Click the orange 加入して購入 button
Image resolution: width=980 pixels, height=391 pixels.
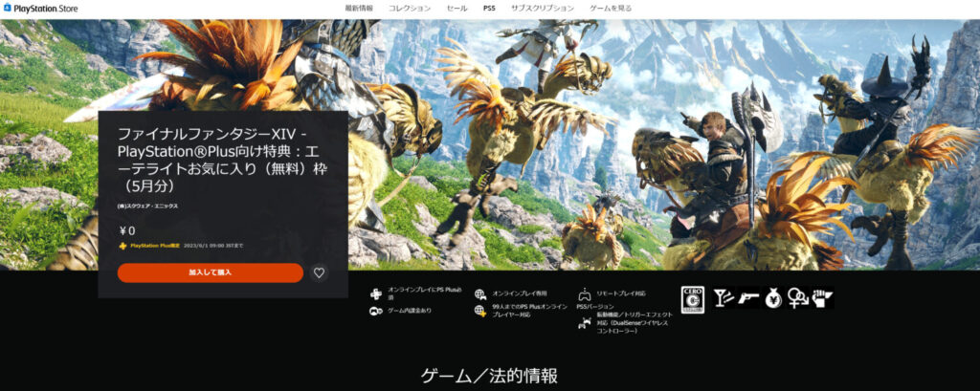point(210,273)
